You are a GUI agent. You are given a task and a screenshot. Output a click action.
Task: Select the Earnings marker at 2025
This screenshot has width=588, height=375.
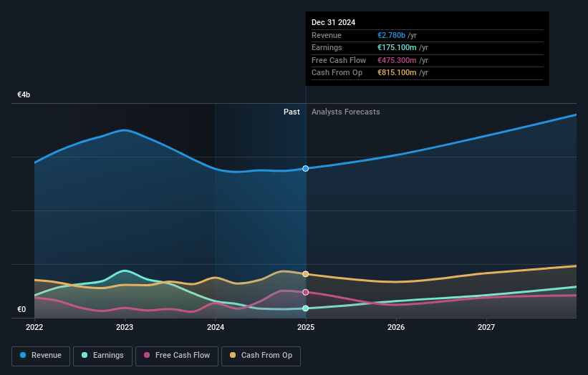point(306,308)
